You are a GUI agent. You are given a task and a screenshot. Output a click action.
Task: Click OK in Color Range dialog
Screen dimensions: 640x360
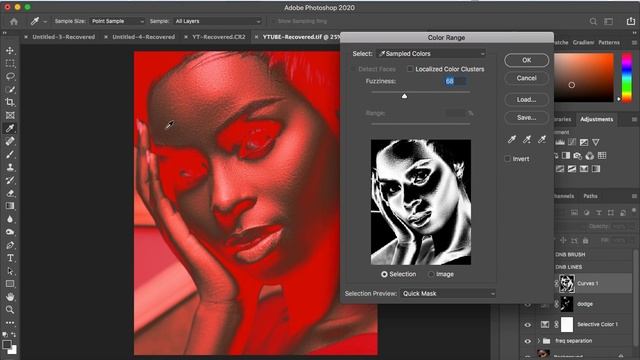click(x=527, y=60)
